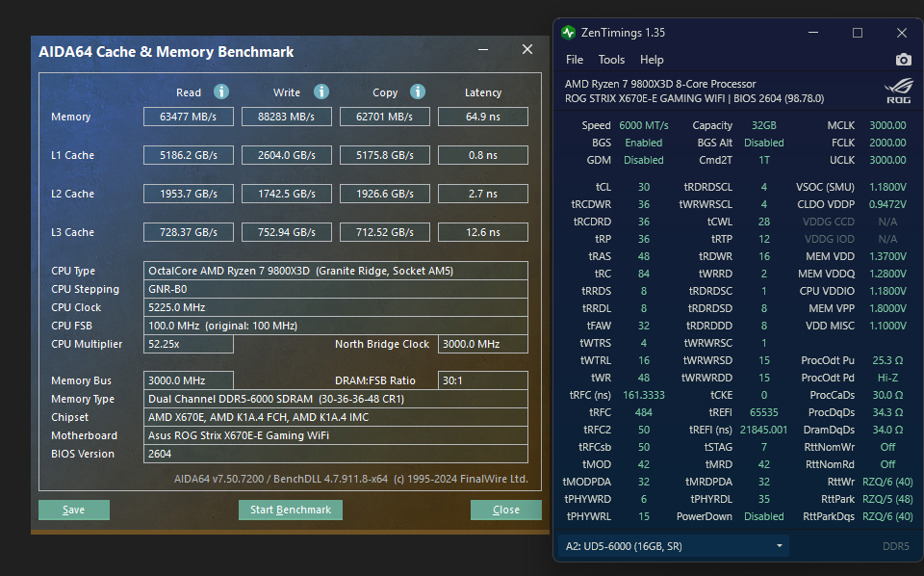Viewport: 924px width, 576px height.
Task: Click the L2 Cache Read value 1953.7 GB/s
Action: click(x=189, y=194)
